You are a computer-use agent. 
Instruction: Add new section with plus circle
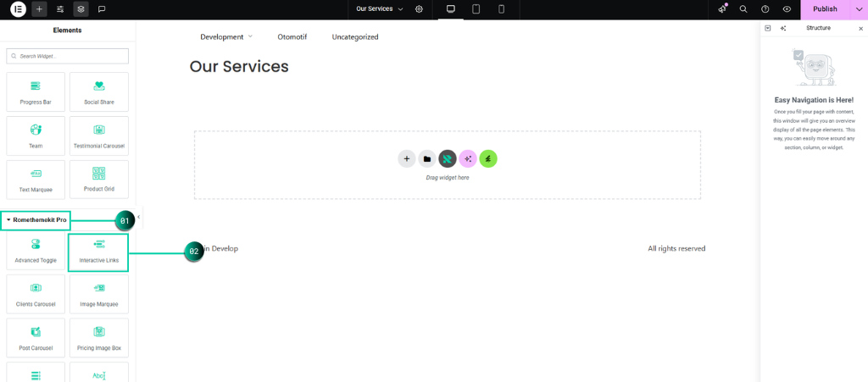pyautogui.click(x=406, y=158)
